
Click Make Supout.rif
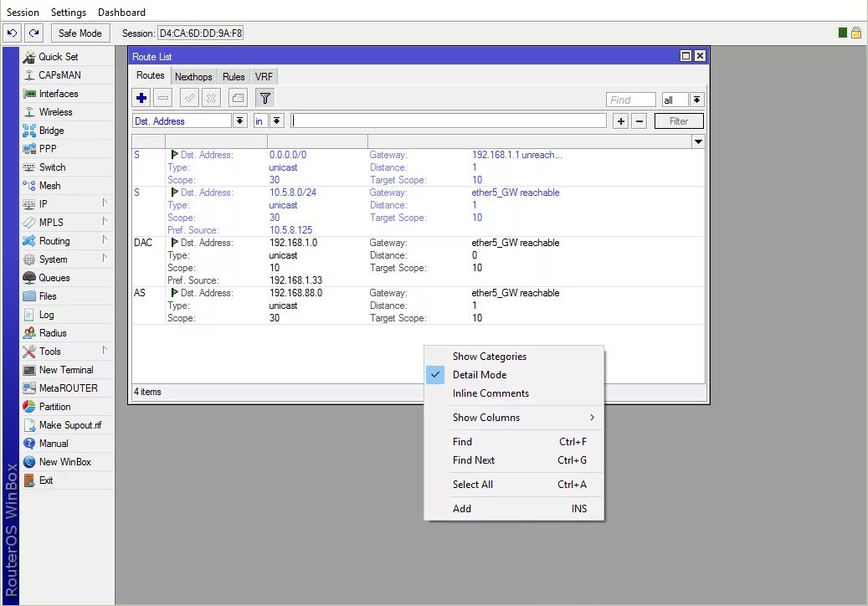[69, 425]
